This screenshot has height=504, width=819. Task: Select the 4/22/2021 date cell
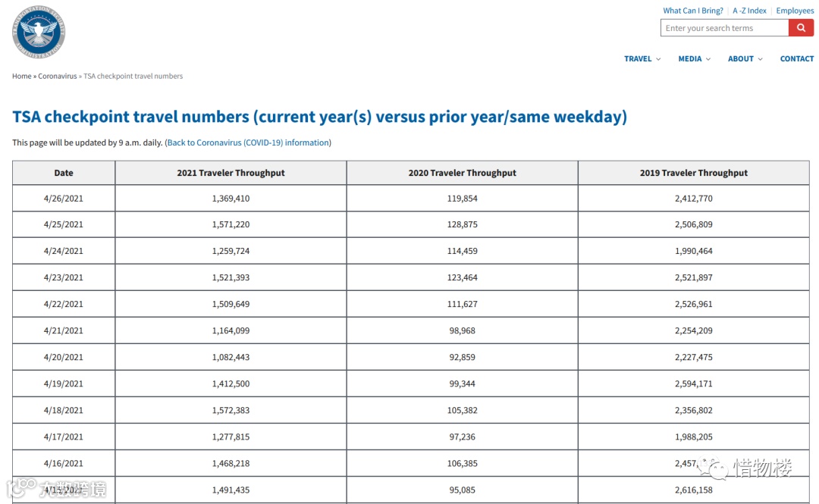point(64,304)
